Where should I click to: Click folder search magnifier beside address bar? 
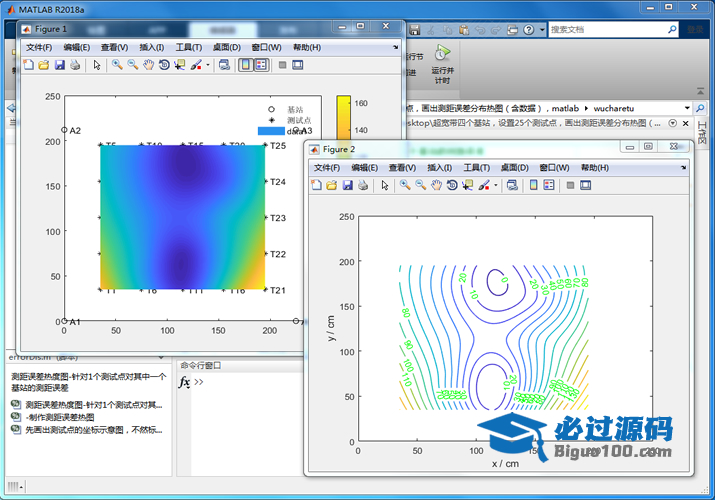(700, 108)
